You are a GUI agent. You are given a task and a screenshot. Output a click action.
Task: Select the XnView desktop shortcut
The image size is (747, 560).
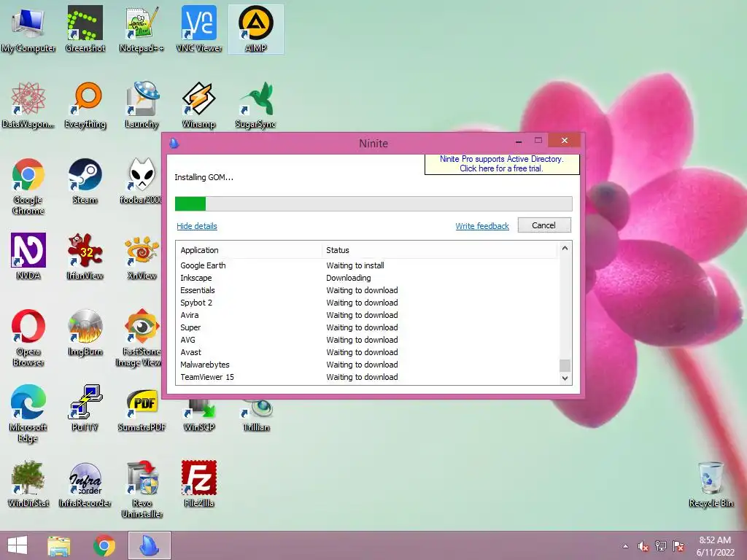pos(142,257)
